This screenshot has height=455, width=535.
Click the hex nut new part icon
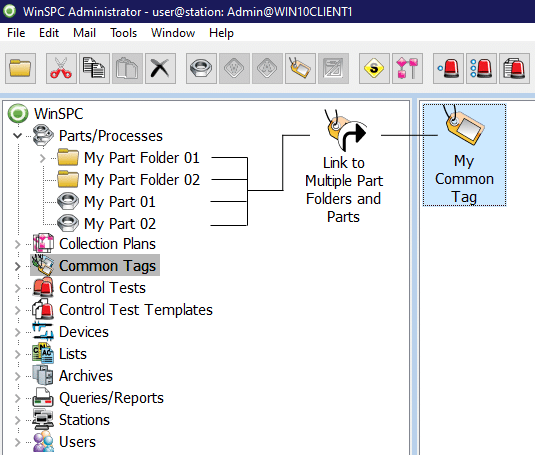tap(201, 68)
